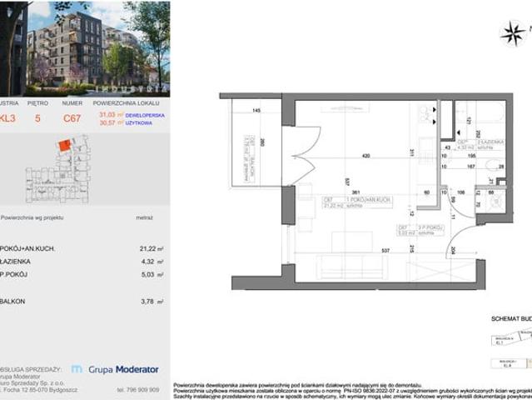Click the 31,03 m² developer area value
Screen dimensions: 532x400
pyautogui.click(x=111, y=115)
